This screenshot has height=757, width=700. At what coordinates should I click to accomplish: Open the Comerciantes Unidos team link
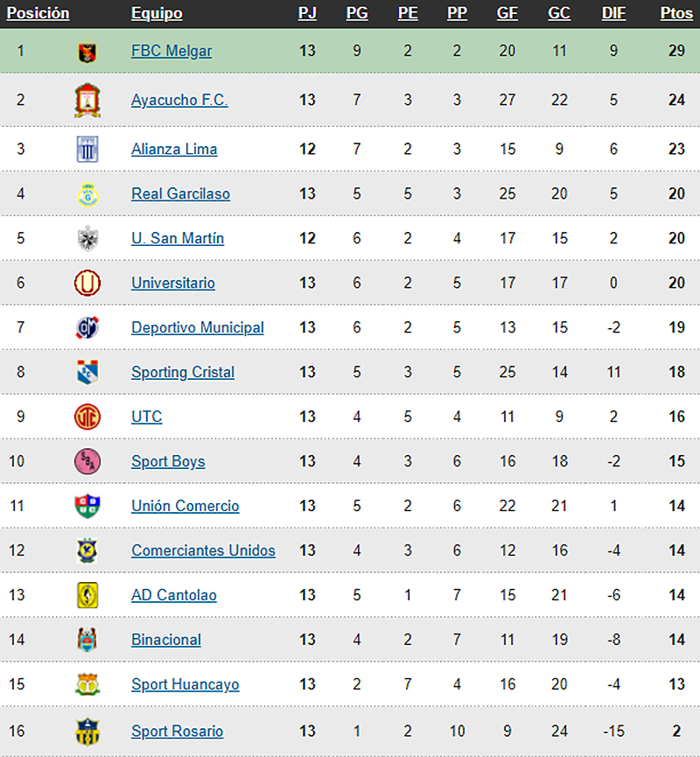203,550
